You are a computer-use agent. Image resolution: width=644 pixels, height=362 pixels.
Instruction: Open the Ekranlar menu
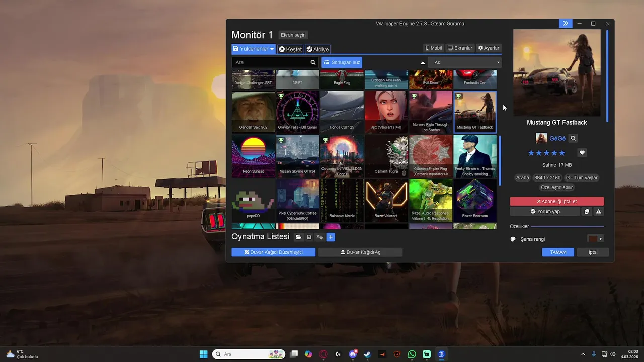click(x=460, y=48)
